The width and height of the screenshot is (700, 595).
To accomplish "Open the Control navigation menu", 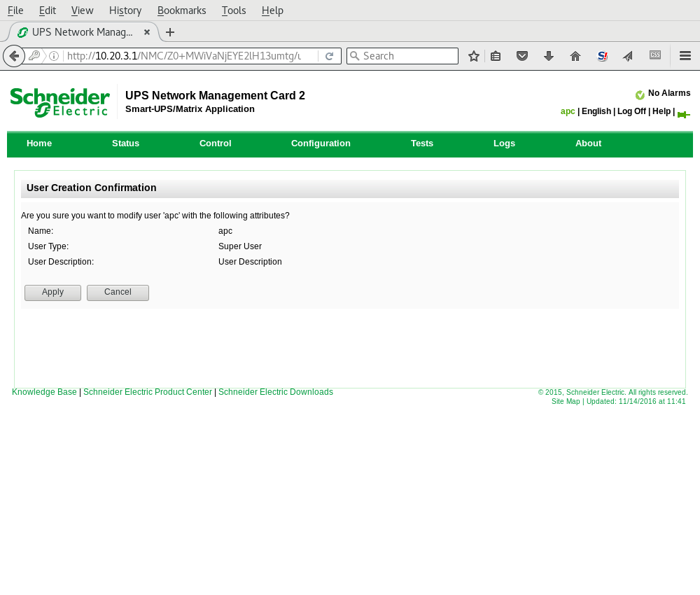I will (x=215, y=143).
